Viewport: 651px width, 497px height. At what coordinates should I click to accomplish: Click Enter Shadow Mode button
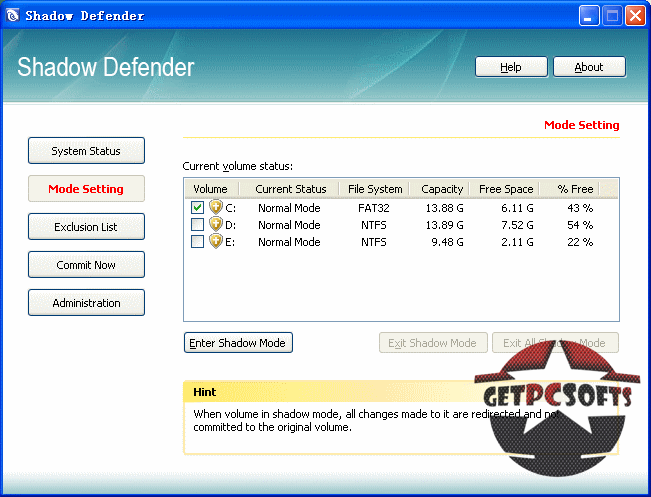pyautogui.click(x=238, y=343)
